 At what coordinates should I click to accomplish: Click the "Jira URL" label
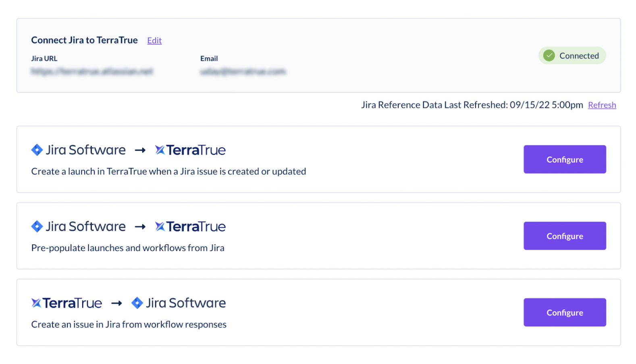coord(44,58)
